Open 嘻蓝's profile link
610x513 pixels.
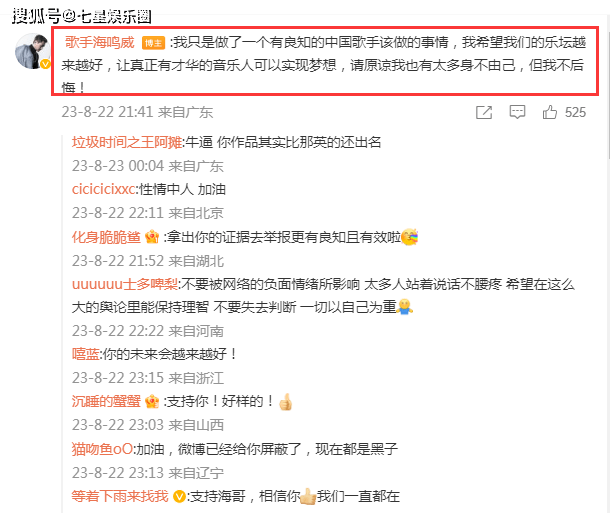pos(86,354)
